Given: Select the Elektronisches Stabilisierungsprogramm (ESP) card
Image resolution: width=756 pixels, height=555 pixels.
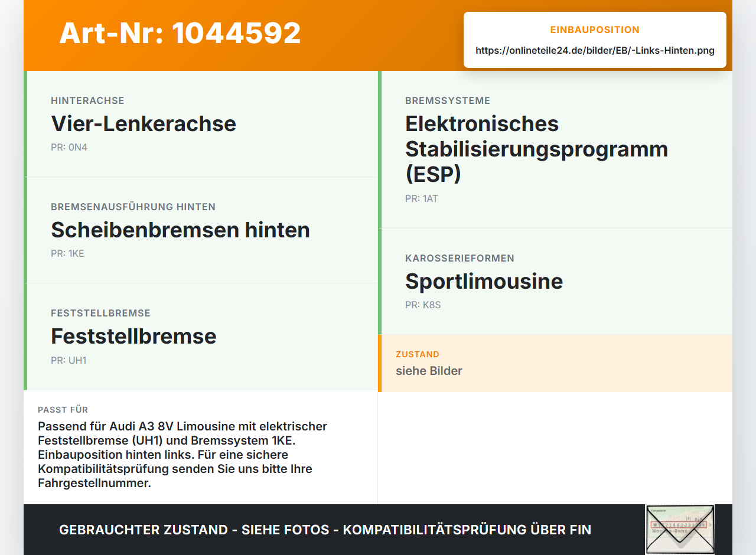Looking at the screenshot, I should coord(555,149).
